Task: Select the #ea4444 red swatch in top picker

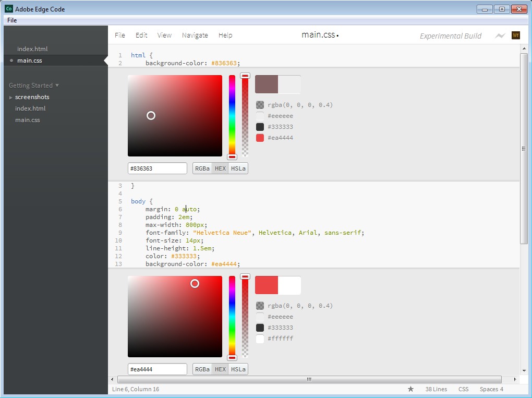Action: (260, 138)
